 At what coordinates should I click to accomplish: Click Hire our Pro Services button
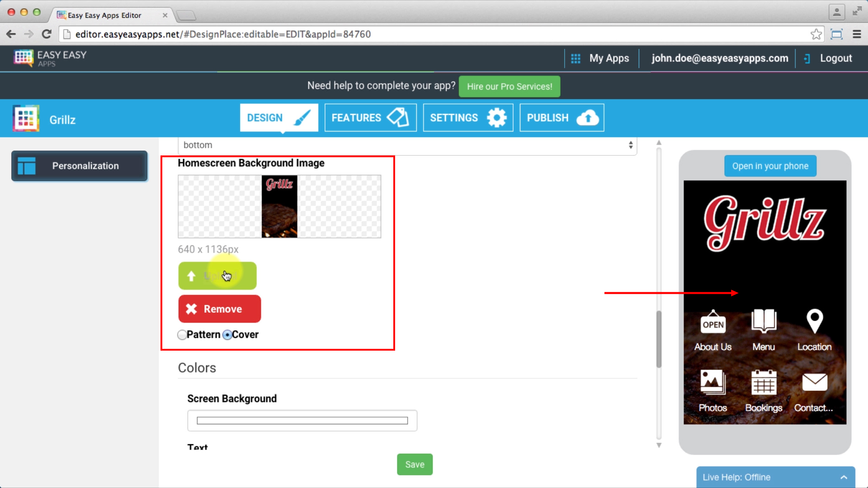509,86
